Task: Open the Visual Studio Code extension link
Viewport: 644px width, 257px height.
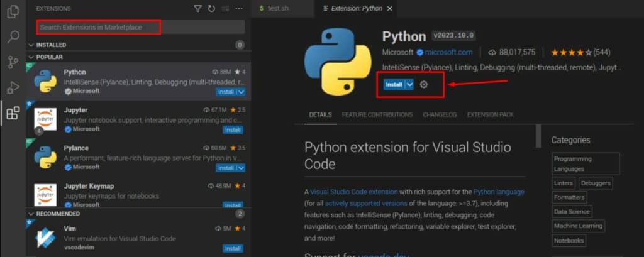Action: click(354, 192)
